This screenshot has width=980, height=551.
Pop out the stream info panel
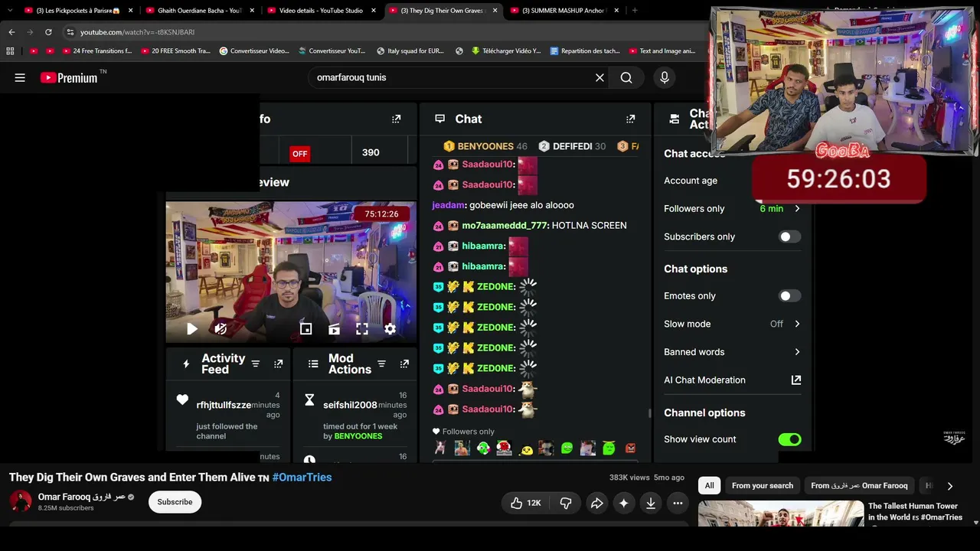tap(396, 119)
